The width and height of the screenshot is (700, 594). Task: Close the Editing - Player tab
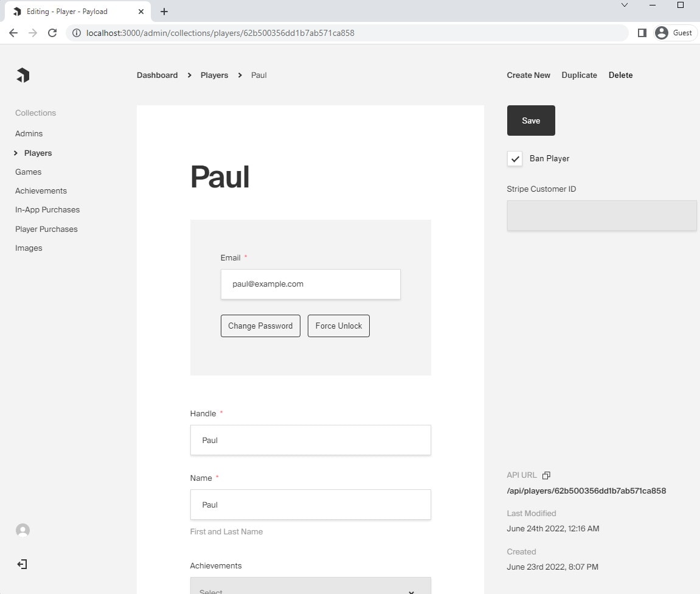[x=141, y=12]
